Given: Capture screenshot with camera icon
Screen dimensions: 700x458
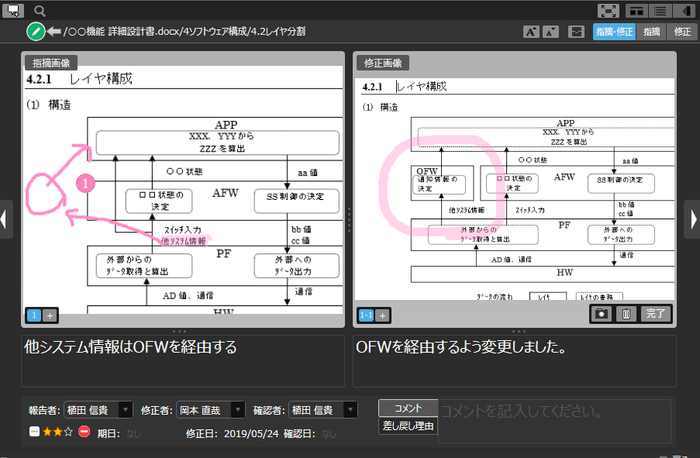Looking at the screenshot, I should click(601, 314).
